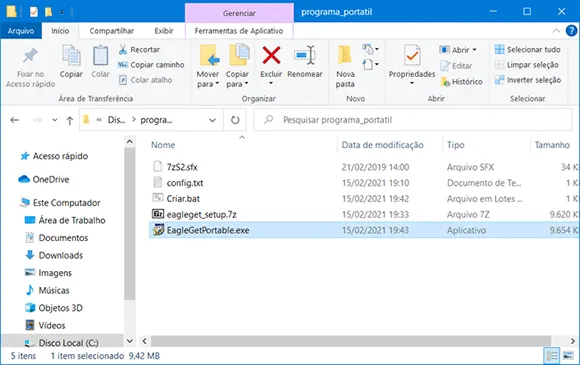The height and width of the screenshot is (365, 580).
Task: Open the Arquivo menu
Action: click(x=21, y=31)
